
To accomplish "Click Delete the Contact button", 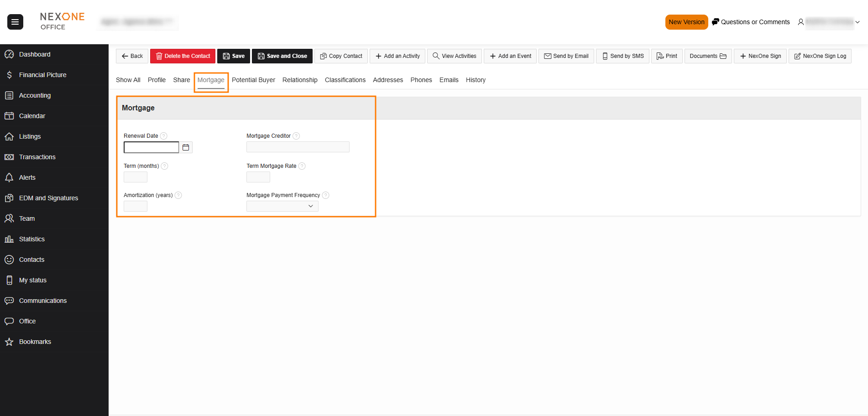I will [x=183, y=56].
